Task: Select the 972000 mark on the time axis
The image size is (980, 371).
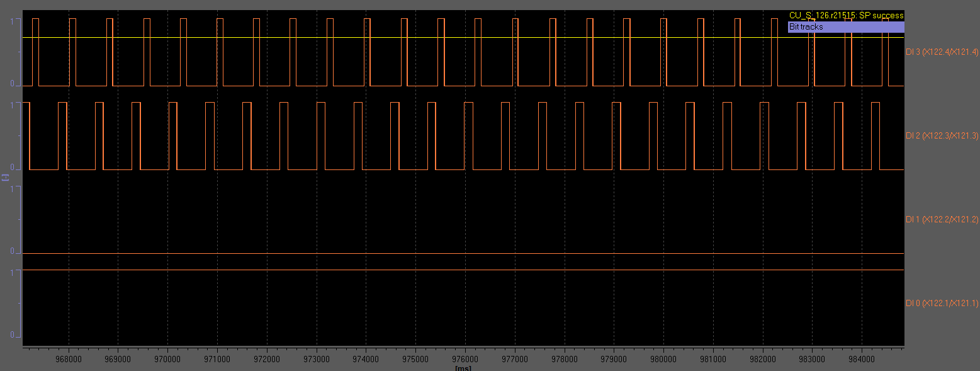Action: [266, 358]
